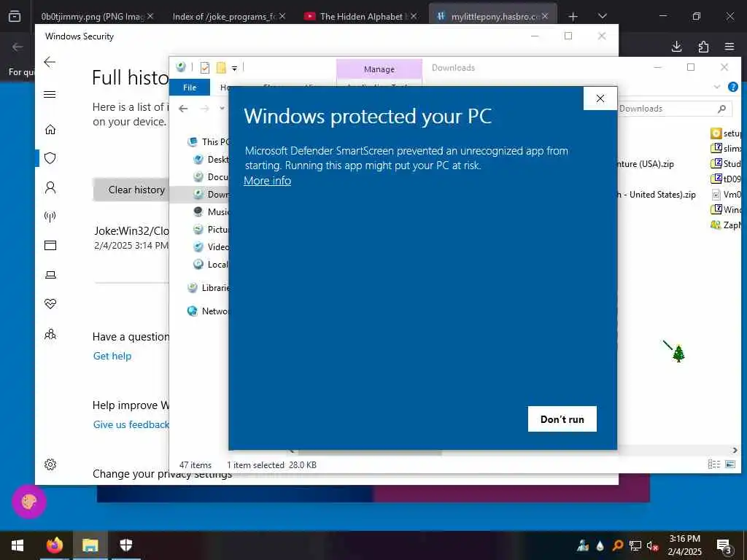Viewport: 747px width, 560px height.
Task: Open Home in Windows Security sidebar
Action: point(50,130)
